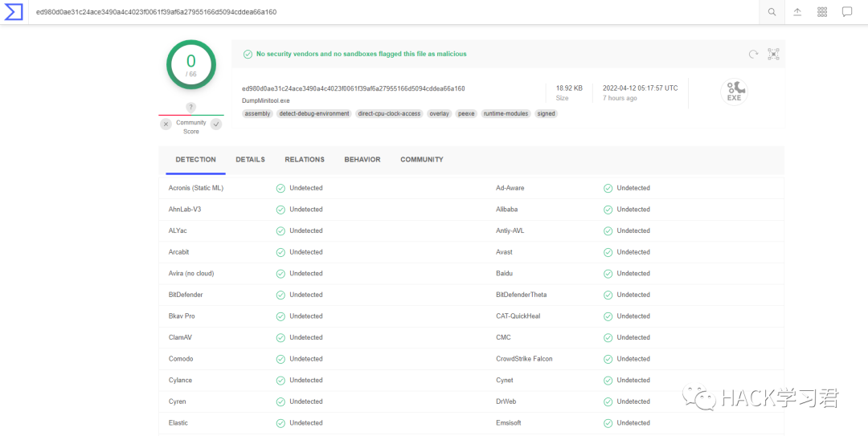The image size is (868, 436).
Task: Click the 2022-04-12 05:17:57 UTC timestamp
Action: coord(640,88)
